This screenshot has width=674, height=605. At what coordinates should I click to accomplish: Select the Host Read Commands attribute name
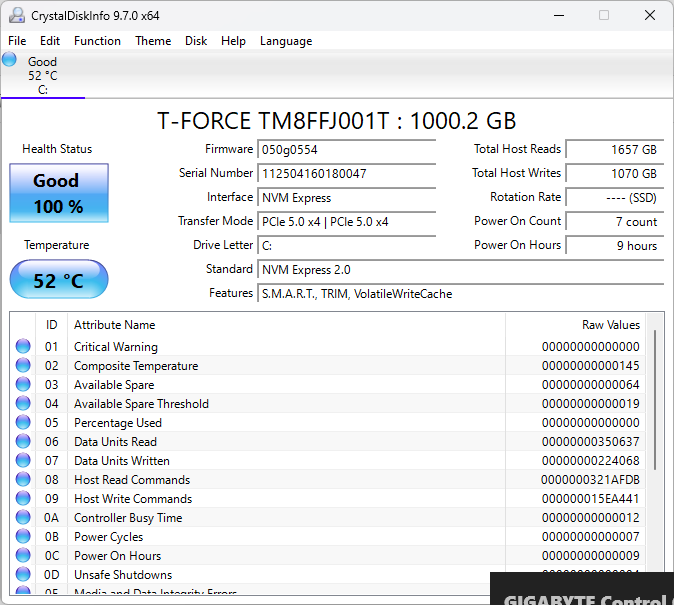click(132, 479)
